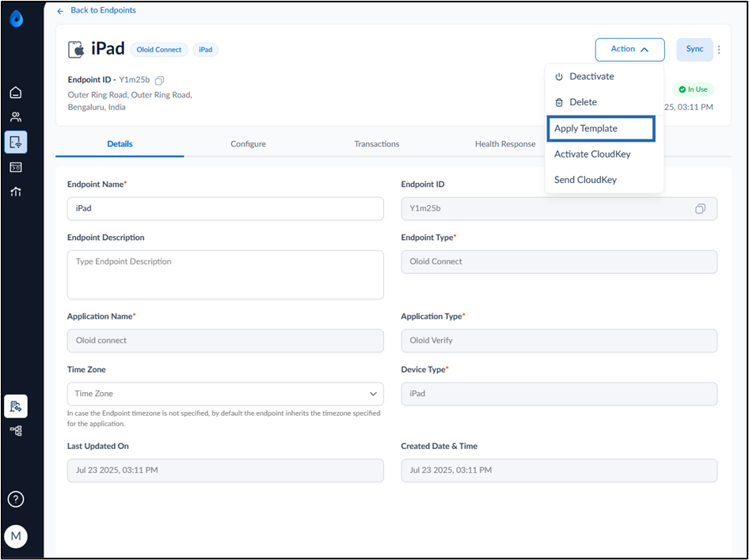The width and height of the screenshot is (749, 560).
Task: Switch to the Transactions tab
Action: click(376, 144)
